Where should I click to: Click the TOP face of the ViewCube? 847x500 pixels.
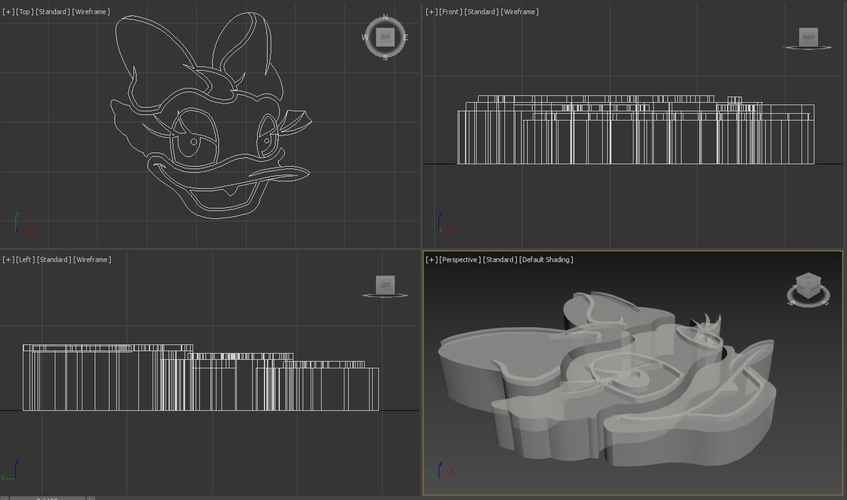[385, 37]
